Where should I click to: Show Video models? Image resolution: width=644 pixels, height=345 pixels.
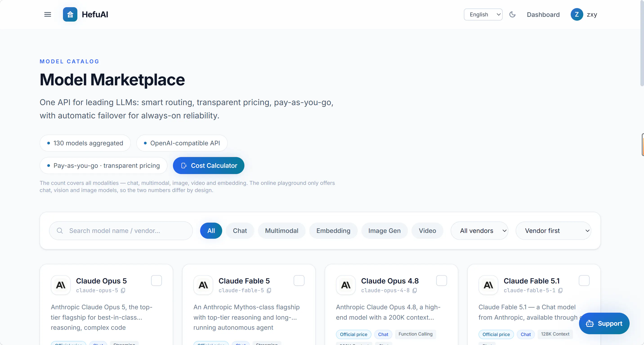[x=427, y=231]
